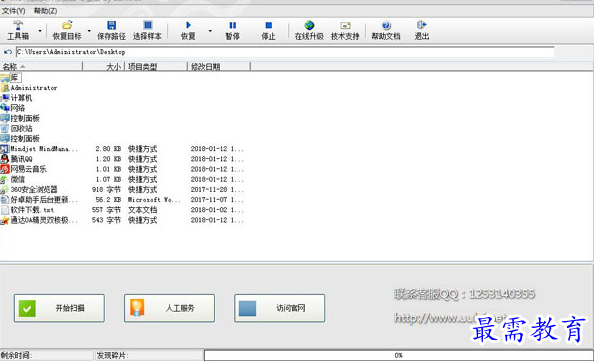
Task: Click the 退出 exit icon
Action: tap(422, 25)
